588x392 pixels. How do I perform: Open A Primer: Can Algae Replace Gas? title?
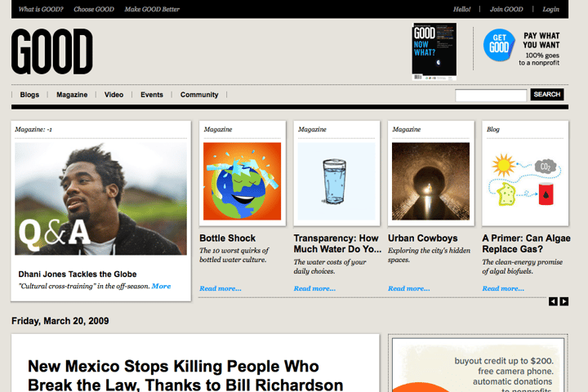(x=527, y=243)
